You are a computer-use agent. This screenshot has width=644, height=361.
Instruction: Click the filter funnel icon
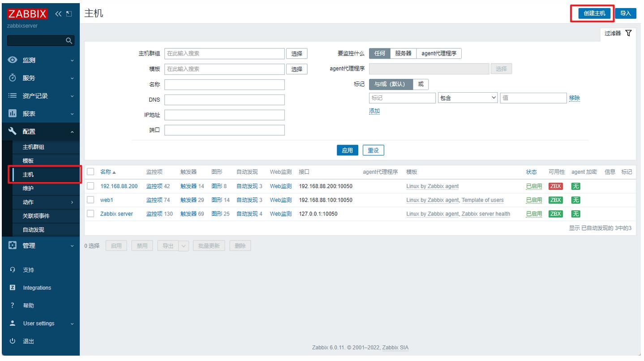click(629, 33)
